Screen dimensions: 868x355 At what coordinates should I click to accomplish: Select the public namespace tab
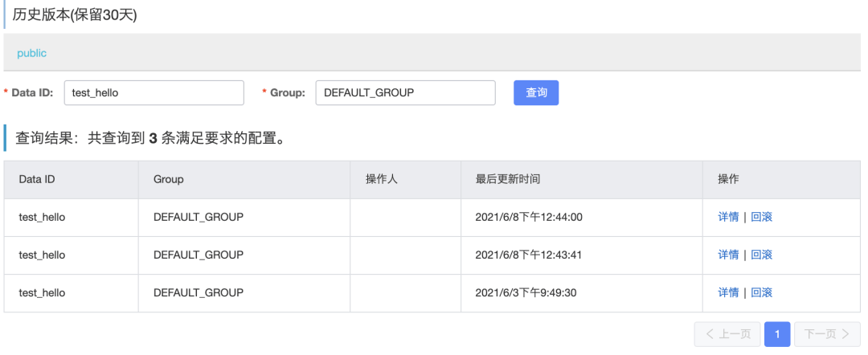32,53
